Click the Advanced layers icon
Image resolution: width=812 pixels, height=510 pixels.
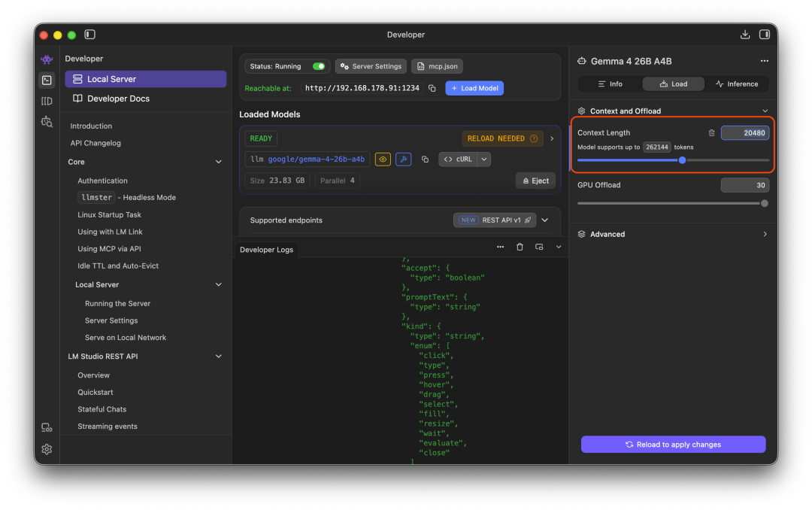pos(581,234)
